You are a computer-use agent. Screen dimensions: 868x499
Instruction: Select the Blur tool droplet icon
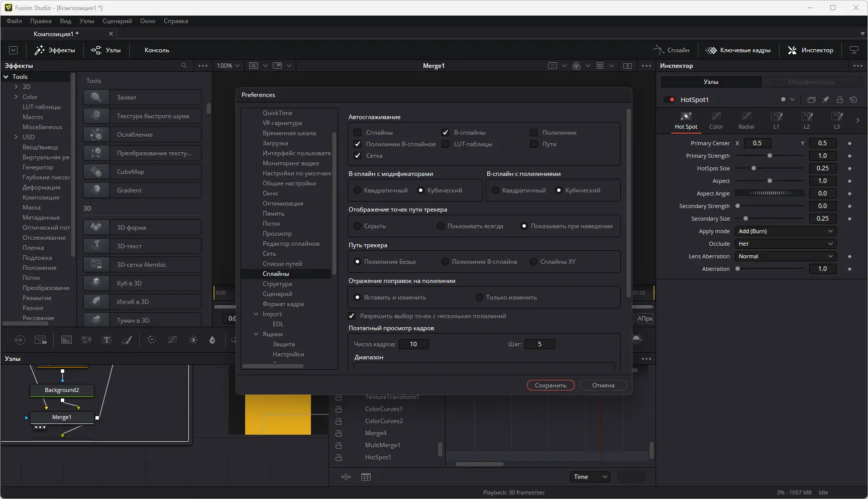click(x=212, y=340)
